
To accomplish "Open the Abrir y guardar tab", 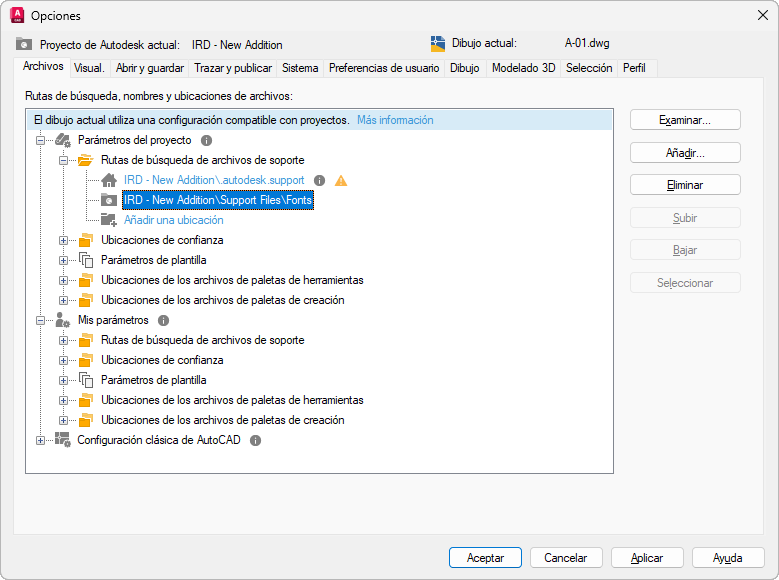I will tap(150, 68).
